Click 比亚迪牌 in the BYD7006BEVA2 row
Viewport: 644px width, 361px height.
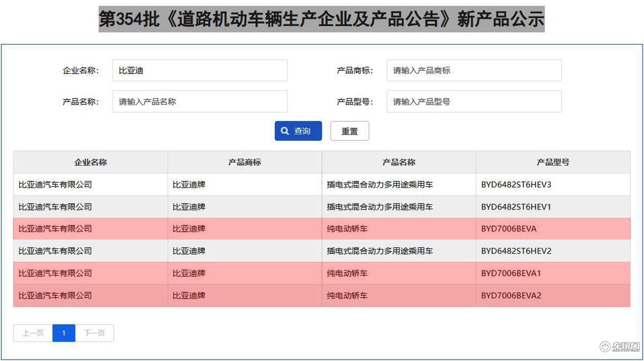point(189,295)
